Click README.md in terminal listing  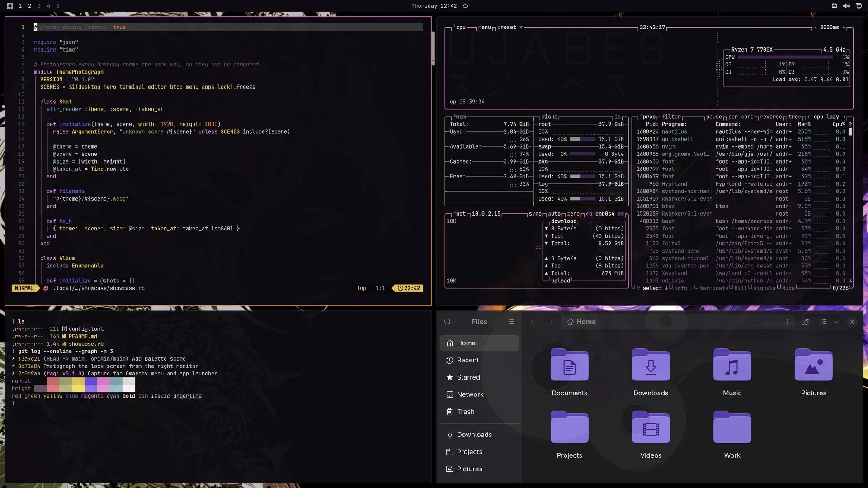tap(83, 337)
